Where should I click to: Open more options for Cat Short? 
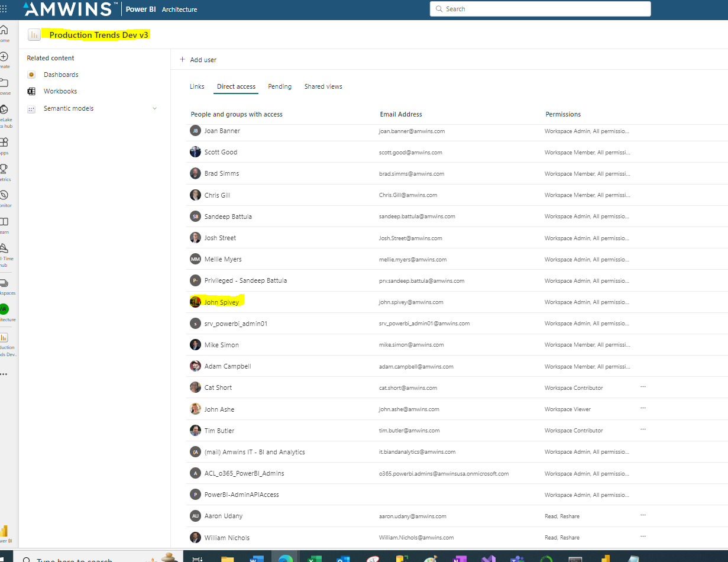pyautogui.click(x=643, y=386)
